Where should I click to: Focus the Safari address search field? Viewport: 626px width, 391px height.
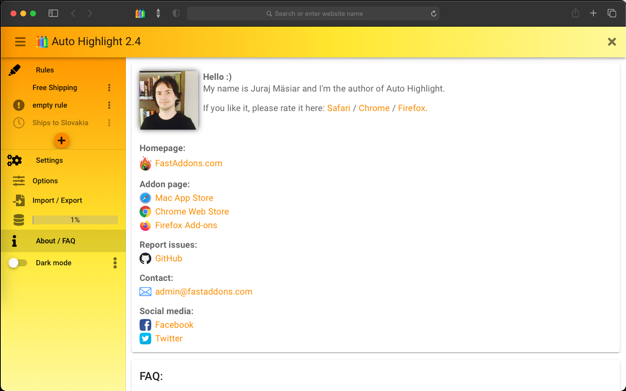point(313,14)
